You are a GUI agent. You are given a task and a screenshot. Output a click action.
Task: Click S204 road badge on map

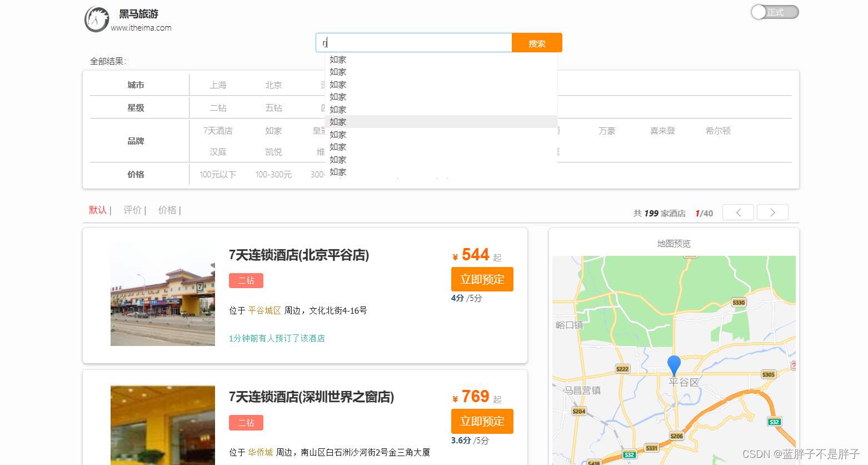(x=579, y=411)
